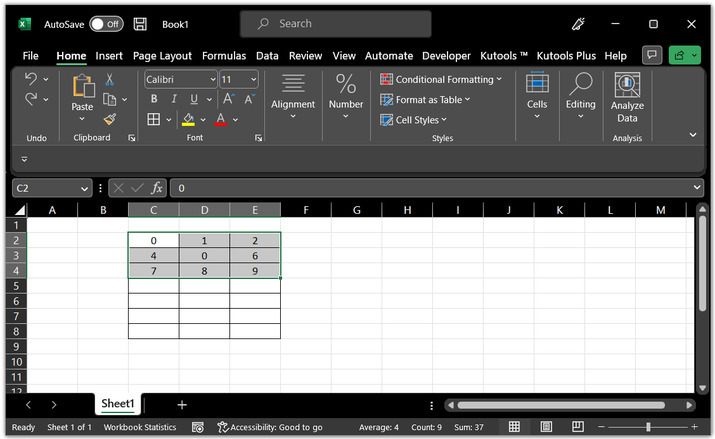Switch to Page Layout view icon
715x439 pixels.
tap(546, 427)
